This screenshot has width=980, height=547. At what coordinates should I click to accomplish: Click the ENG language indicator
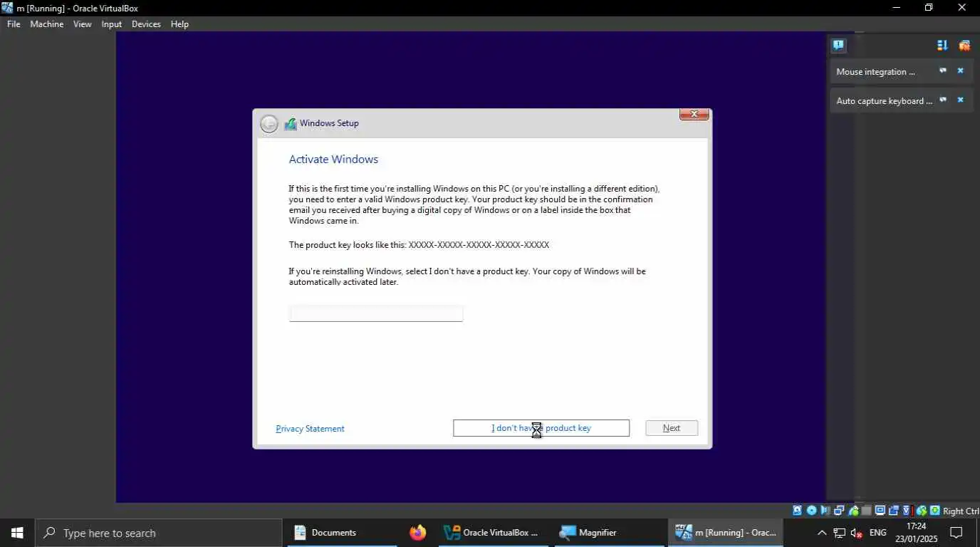(x=878, y=533)
